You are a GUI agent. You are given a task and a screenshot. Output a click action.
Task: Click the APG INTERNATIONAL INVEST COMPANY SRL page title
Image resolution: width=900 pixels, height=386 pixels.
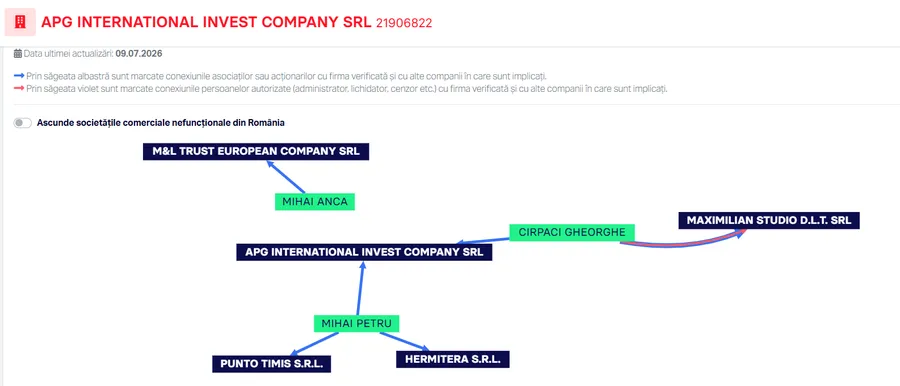(206, 22)
